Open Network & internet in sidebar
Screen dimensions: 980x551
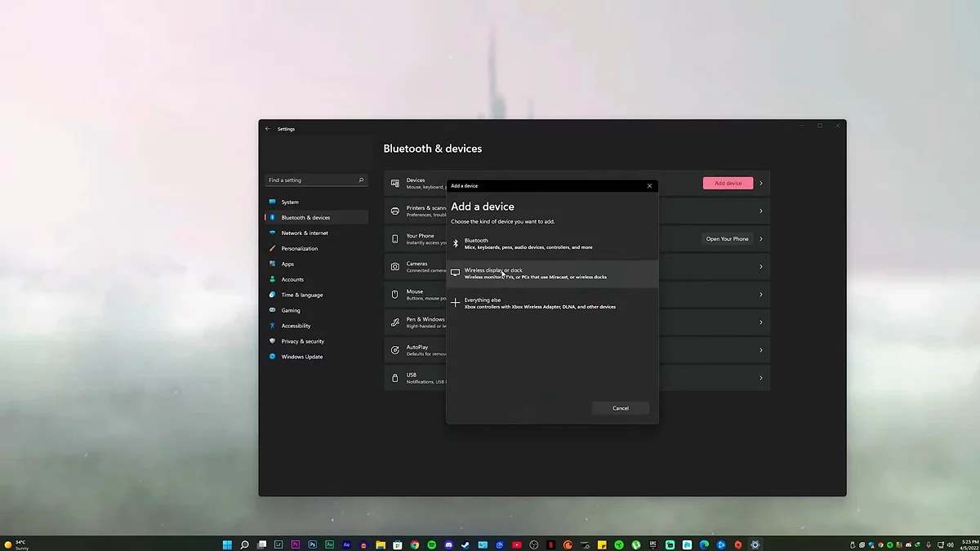tap(305, 233)
